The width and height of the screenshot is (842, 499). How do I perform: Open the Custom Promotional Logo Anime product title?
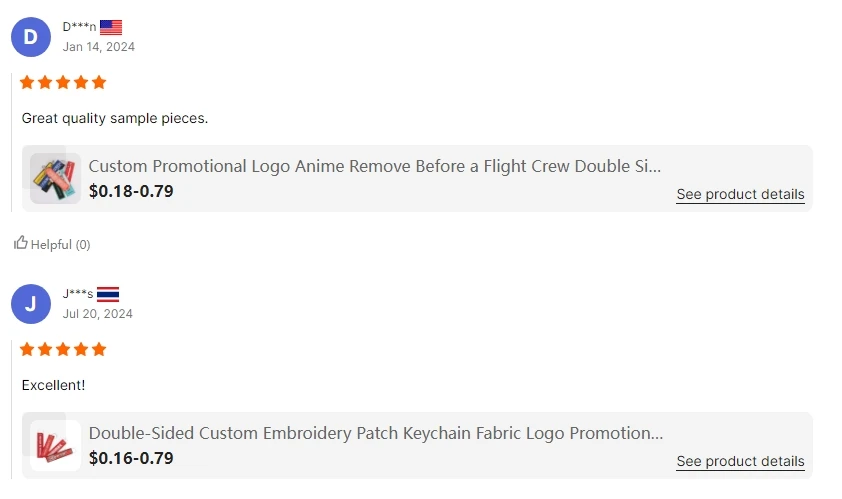coord(375,166)
